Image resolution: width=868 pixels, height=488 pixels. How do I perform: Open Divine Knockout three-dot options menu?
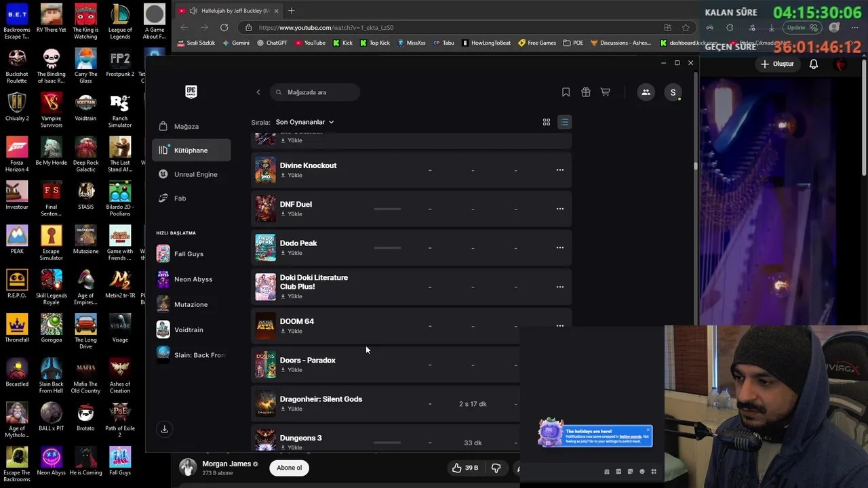[560, 170]
